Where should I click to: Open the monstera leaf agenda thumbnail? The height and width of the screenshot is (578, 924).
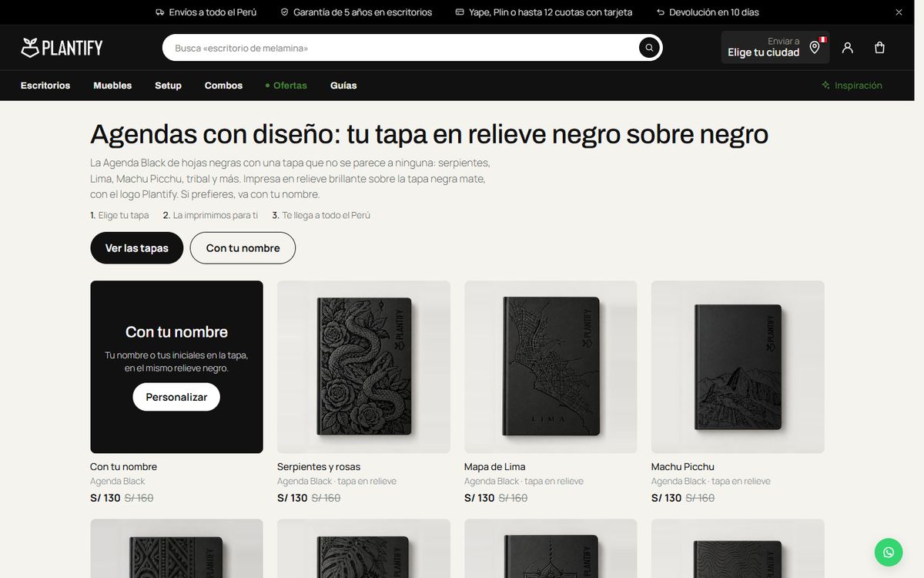tap(363, 548)
